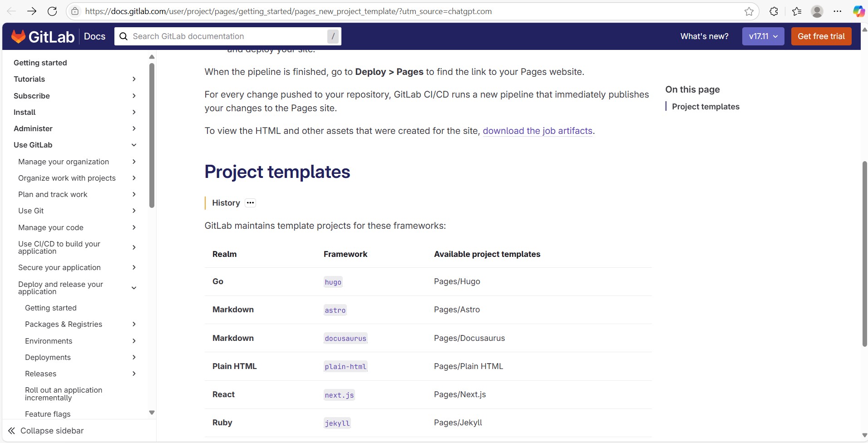Image resolution: width=868 pixels, height=443 pixels.
Task: View site information lock icon
Action: (x=75, y=11)
